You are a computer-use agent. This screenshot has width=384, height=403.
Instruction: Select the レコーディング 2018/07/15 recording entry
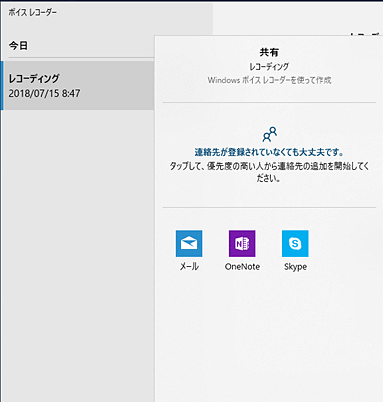click(78, 85)
